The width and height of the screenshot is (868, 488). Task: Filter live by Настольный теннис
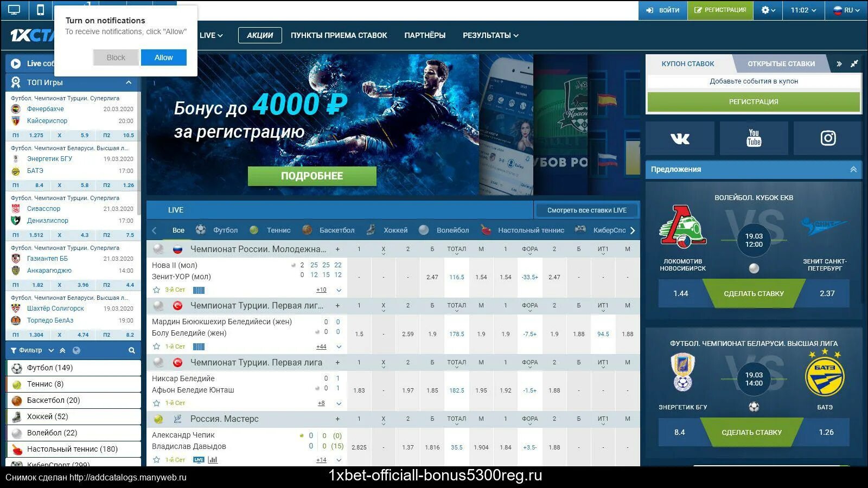tap(522, 230)
